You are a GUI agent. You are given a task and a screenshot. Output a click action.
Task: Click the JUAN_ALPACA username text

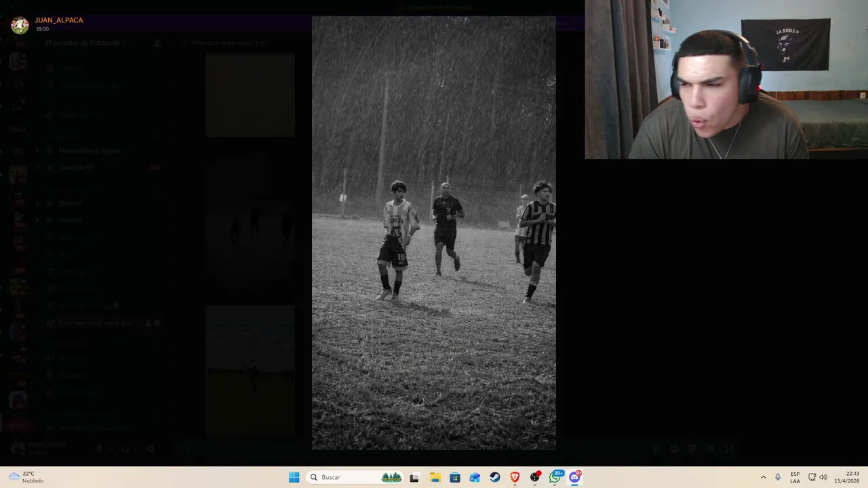click(59, 20)
